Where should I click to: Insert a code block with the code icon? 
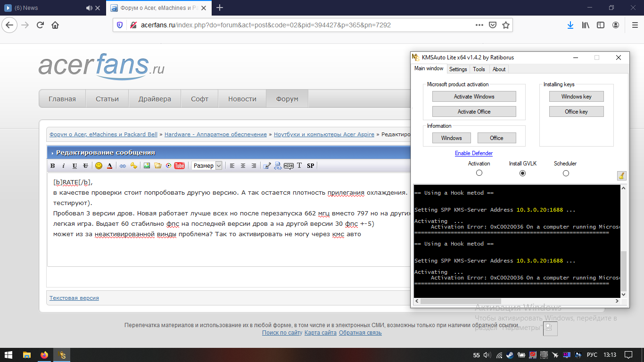[x=278, y=166]
